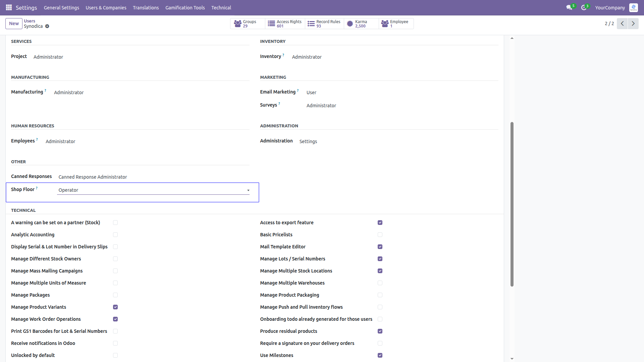Click help tooltip mark beside Inventory
This screenshot has width=644, height=362.
click(283, 55)
